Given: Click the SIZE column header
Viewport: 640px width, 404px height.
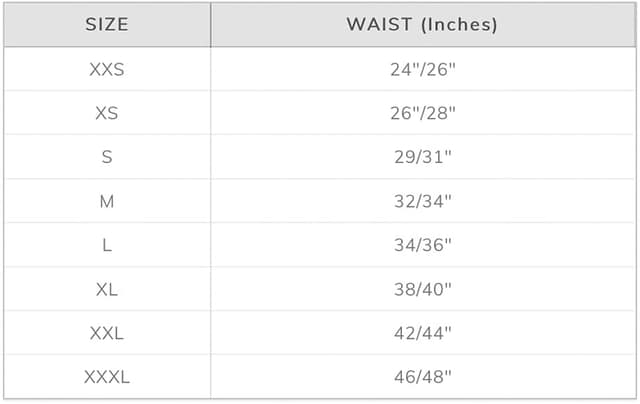Looking at the screenshot, I should click(106, 25).
